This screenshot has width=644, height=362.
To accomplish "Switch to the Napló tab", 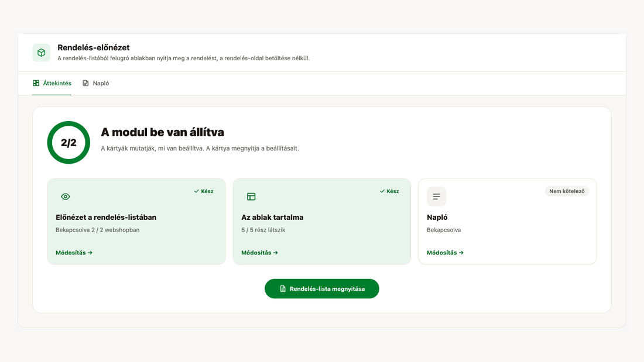I will [x=95, y=83].
